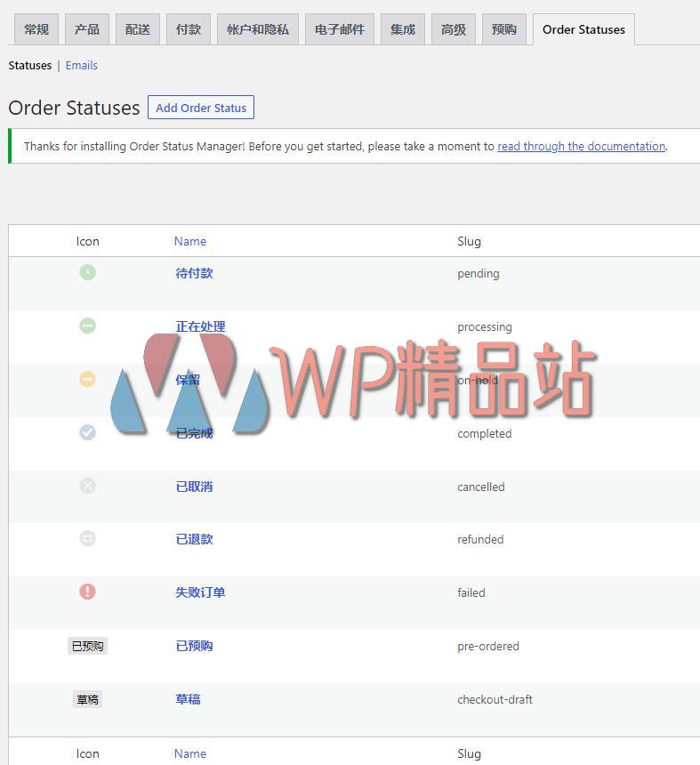Click the checkout-draft slug text
Viewport: 700px width, 765px height.
pyautogui.click(x=495, y=700)
